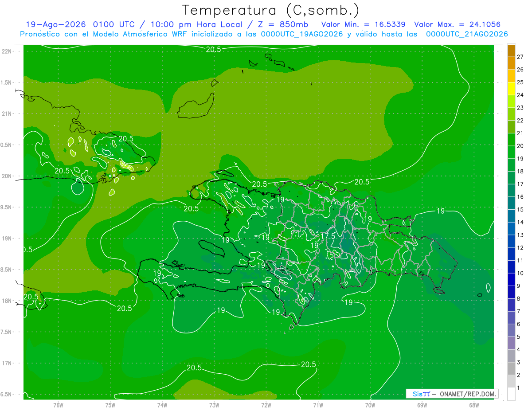
Task: Click the clipped "6.5N" latitude axis label
Action: click(x=6, y=395)
